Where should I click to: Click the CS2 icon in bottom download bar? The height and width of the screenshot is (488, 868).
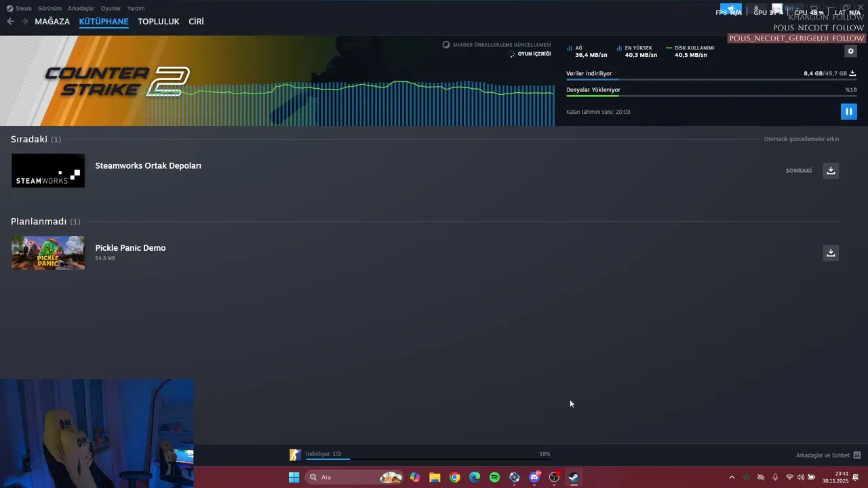tap(295, 455)
